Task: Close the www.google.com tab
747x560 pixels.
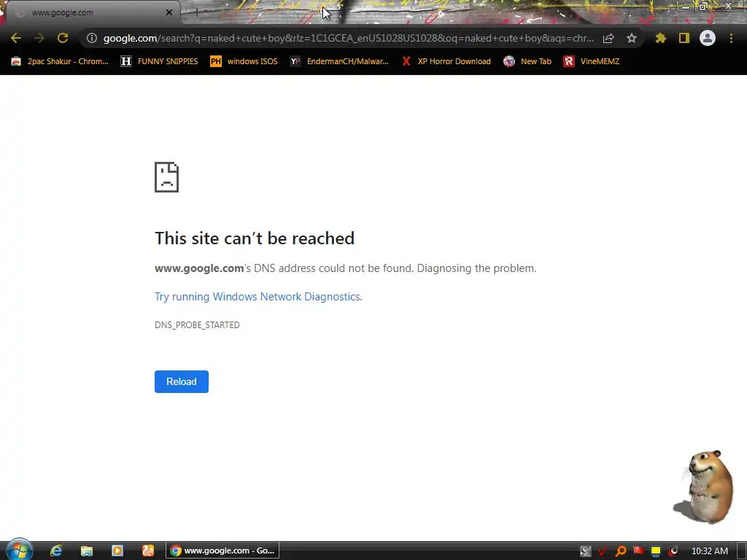Action: [x=169, y=12]
